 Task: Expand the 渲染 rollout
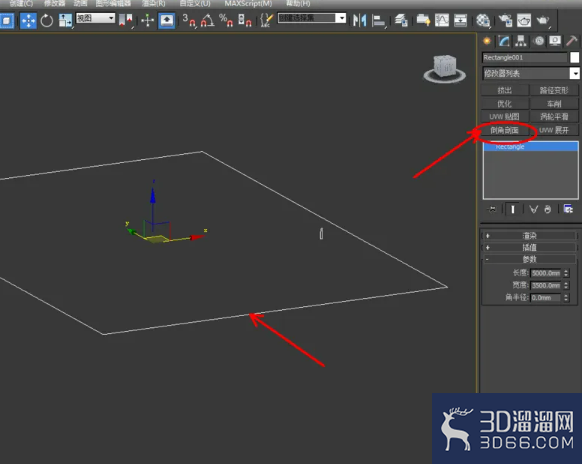(529, 236)
